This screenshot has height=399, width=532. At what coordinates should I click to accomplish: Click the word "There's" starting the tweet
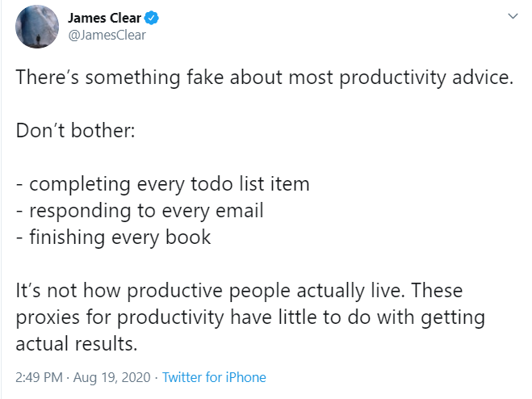point(47,77)
